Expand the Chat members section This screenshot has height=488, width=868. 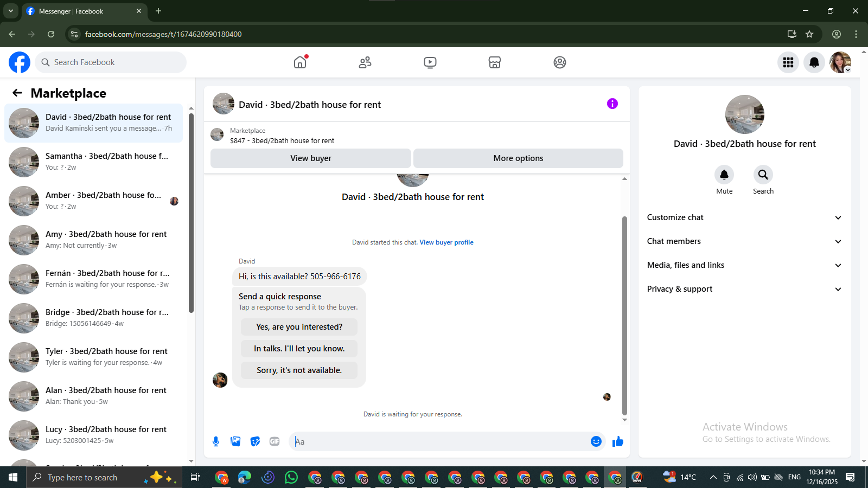[x=744, y=241]
